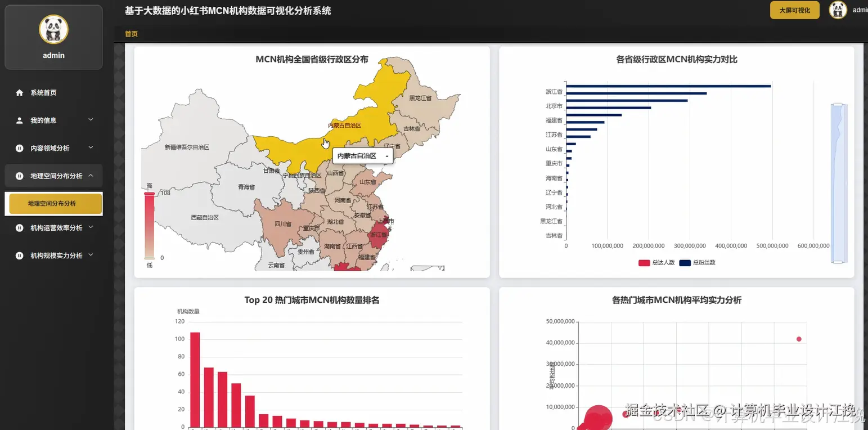Image resolution: width=868 pixels, height=430 pixels.
Task: Click the bottom handle of the map color scale
Action: (x=150, y=258)
